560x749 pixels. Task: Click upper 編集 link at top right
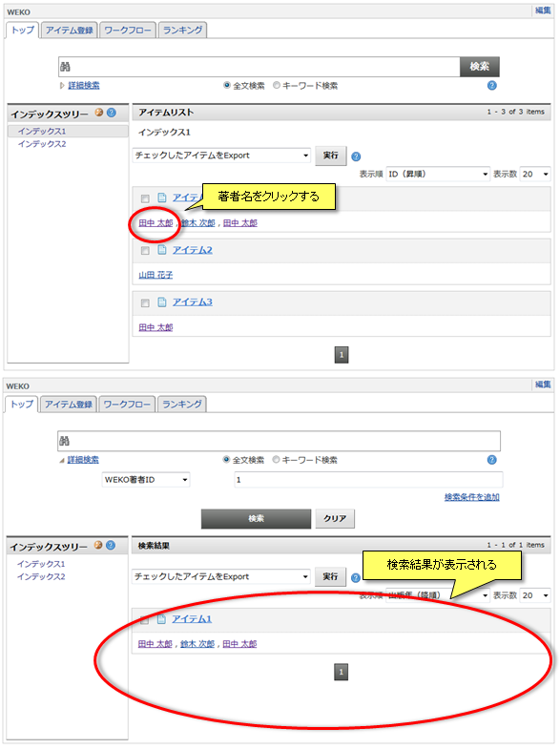click(542, 10)
